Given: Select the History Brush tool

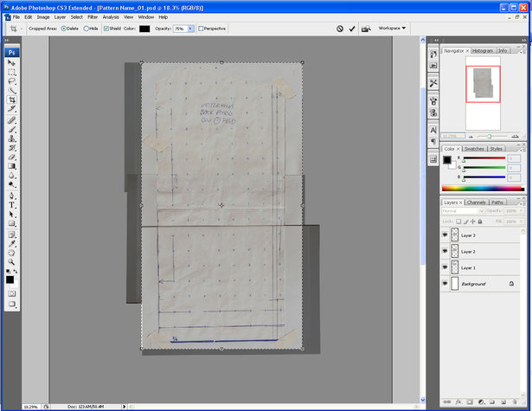Looking at the screenshot, I should (x=11, y=148).
